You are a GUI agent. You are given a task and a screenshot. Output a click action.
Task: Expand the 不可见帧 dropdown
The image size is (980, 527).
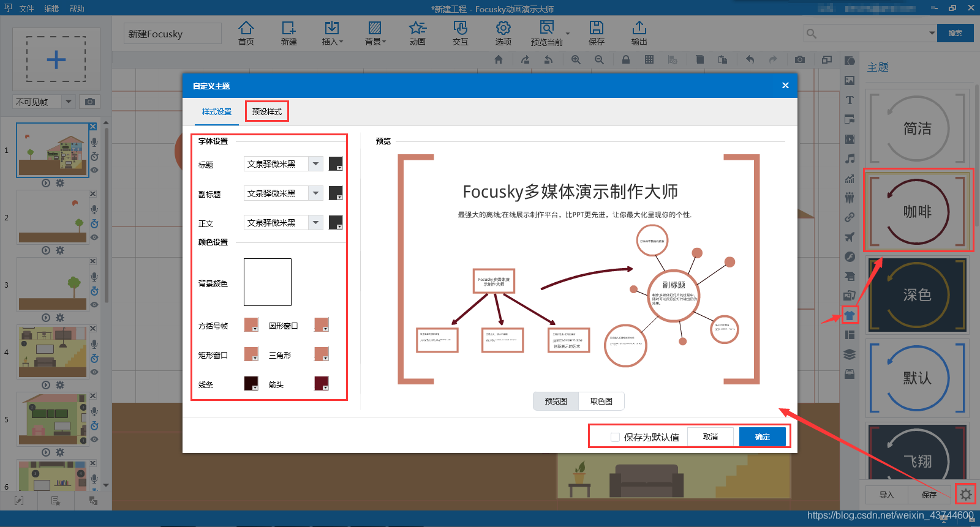point(69,102)
